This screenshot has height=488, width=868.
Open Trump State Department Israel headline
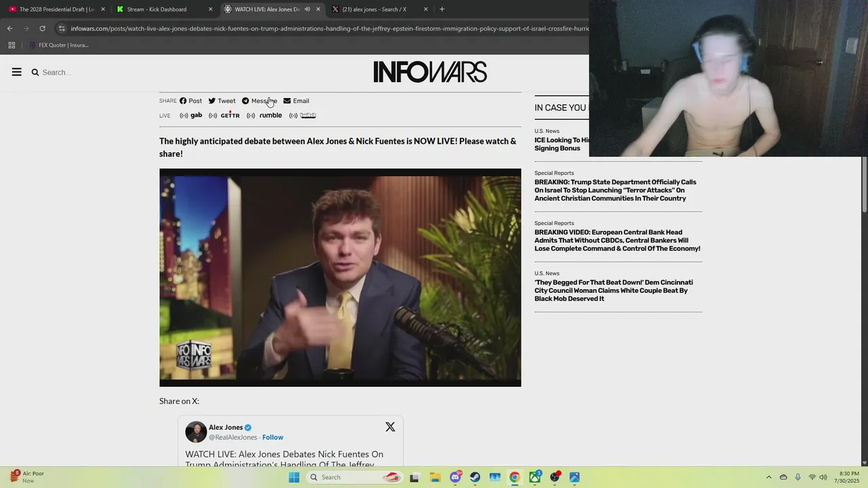(x=616, y=190)
